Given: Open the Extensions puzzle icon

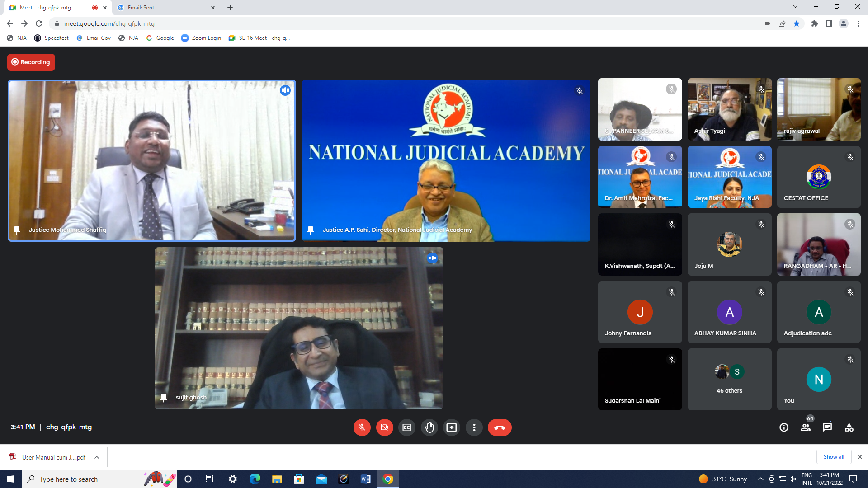Looking at the screenshot, I should [815, 23].
